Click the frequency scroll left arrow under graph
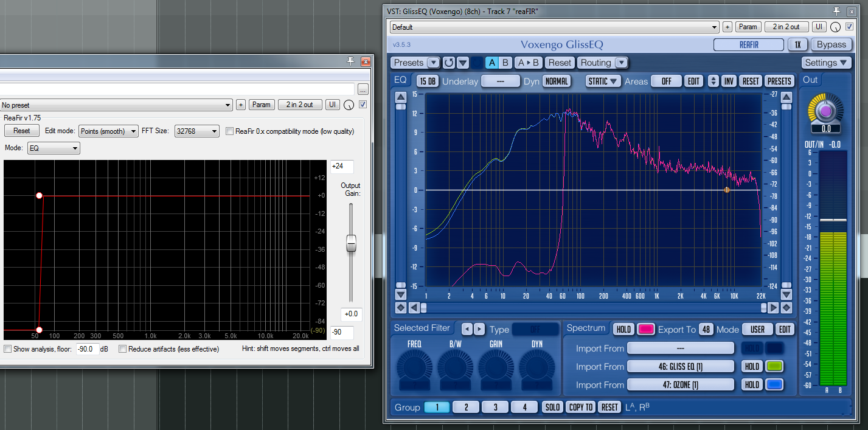The width and height of the screenshot is (868, 430). tap(414, 308)
